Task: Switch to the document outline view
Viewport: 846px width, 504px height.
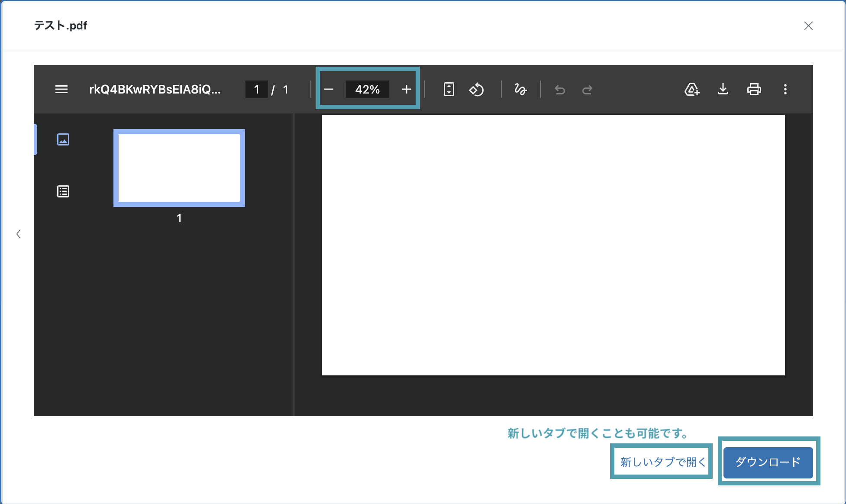Action: click(x=63, y=191)
